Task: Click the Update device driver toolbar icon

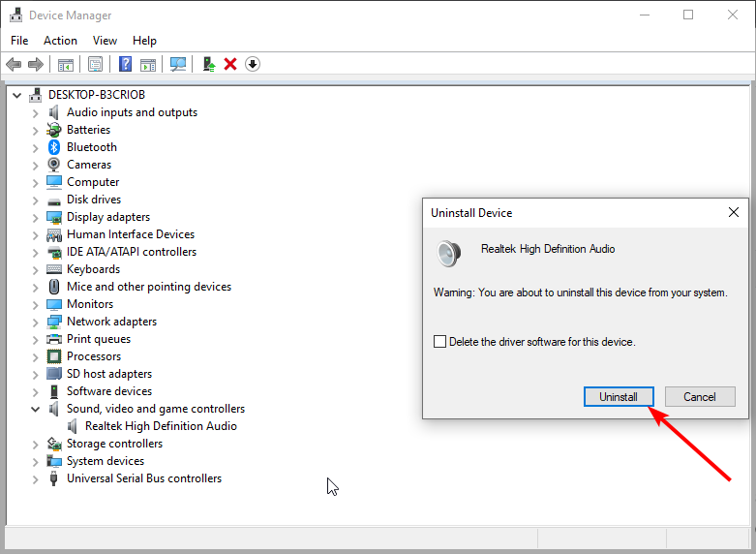Action: [x=208, y=64]
